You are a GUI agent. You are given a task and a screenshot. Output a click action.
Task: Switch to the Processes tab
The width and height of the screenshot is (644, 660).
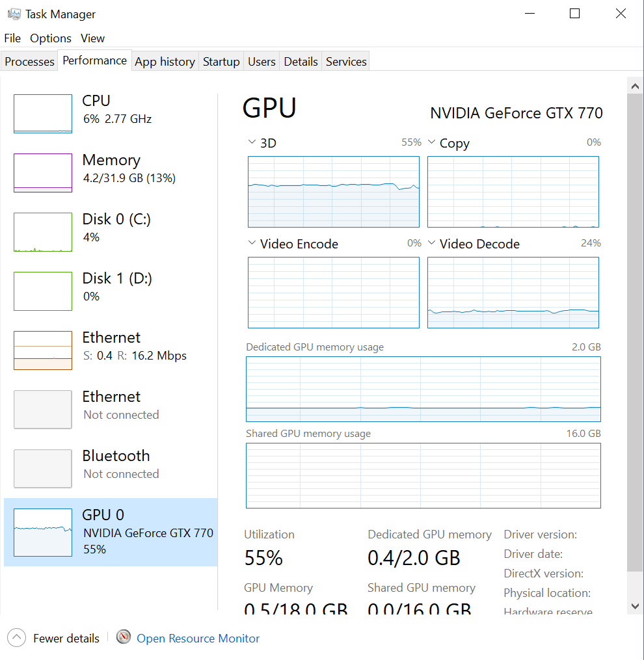[x=29, y=62]
